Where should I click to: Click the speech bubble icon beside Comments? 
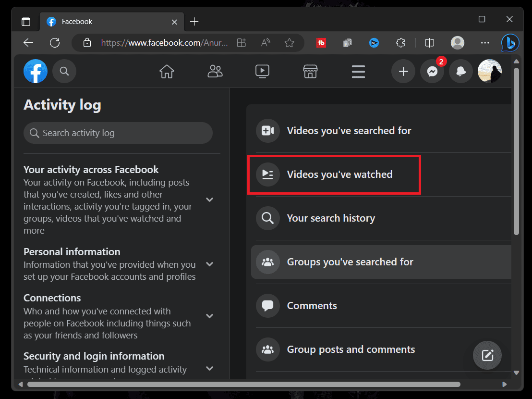point(268,306)
